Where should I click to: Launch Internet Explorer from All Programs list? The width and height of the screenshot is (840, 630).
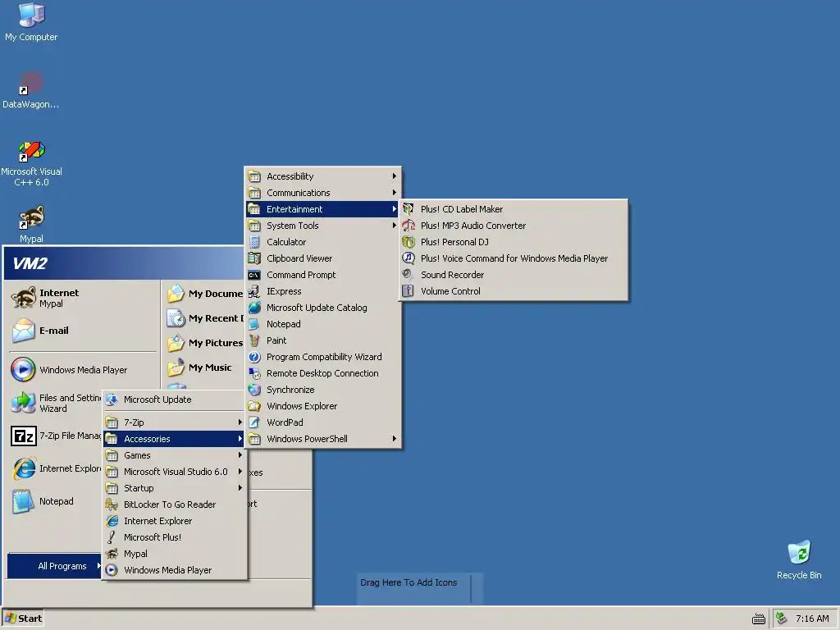coord(174,521)
